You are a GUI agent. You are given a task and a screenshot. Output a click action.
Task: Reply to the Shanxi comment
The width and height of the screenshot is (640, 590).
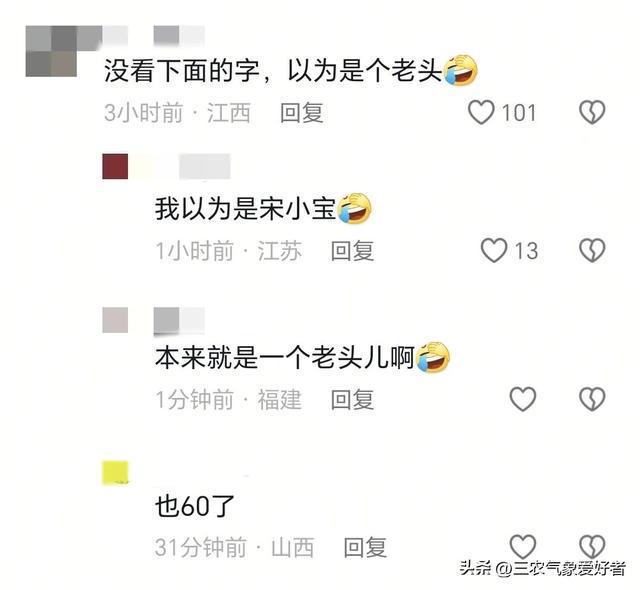click(x=365, y=547)
